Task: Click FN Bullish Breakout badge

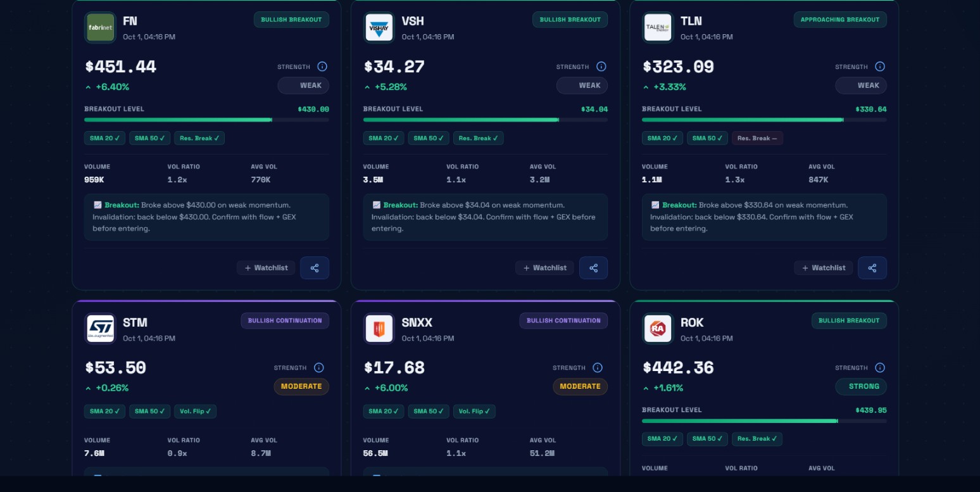Action: 291,20
